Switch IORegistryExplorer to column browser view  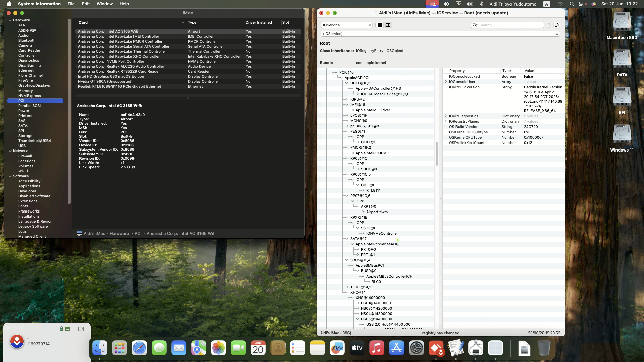[x=388, y=25]
